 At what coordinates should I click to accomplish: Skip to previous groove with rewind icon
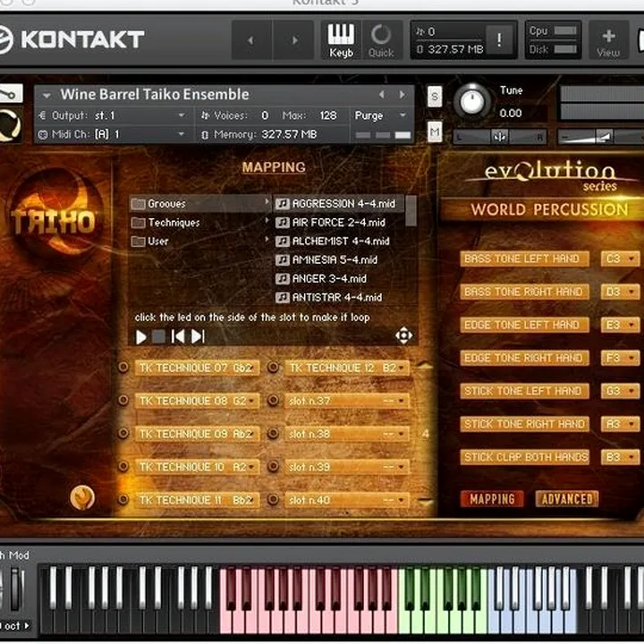pyautogui.click(x=178, y=337)
